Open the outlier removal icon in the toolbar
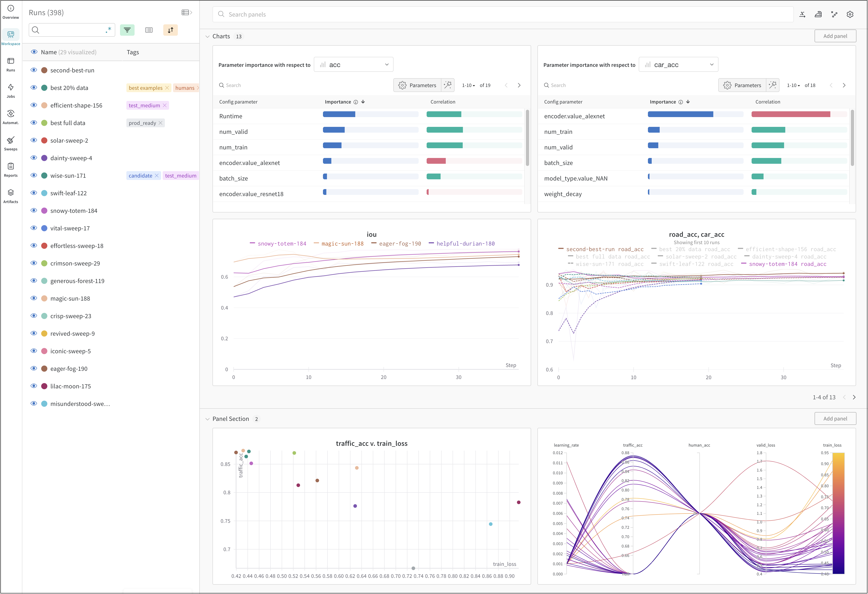The height and width of the screenshot is (594, 868). pos(834,14)
